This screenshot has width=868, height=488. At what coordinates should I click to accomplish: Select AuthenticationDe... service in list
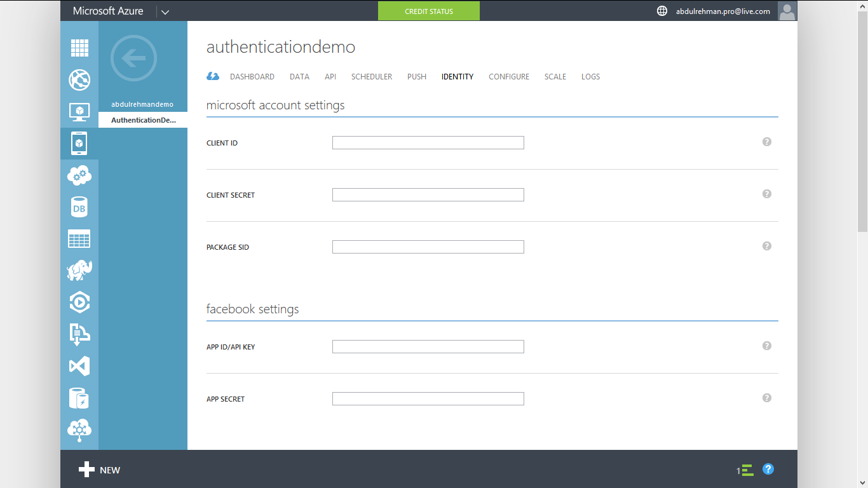[143, 119]
